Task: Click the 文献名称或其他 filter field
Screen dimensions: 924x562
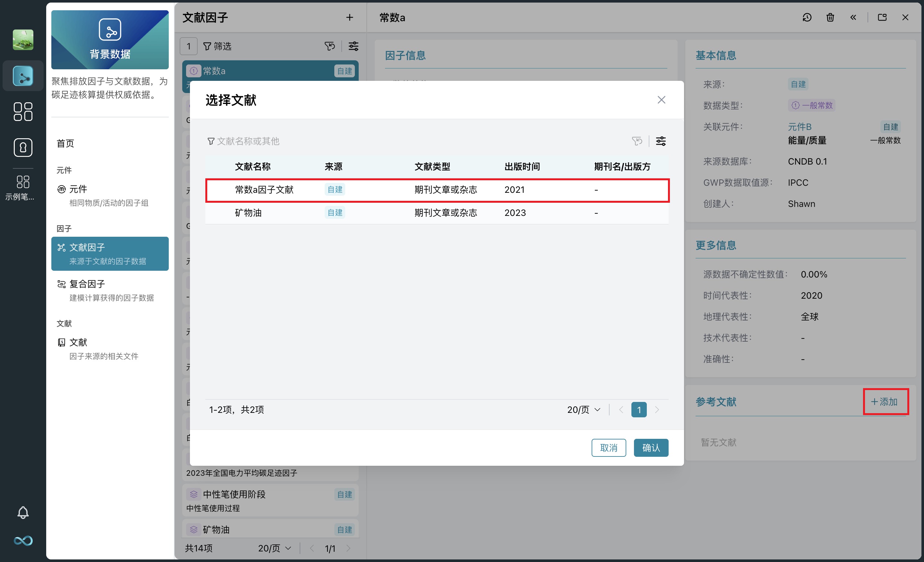Action: click(248, 141)
